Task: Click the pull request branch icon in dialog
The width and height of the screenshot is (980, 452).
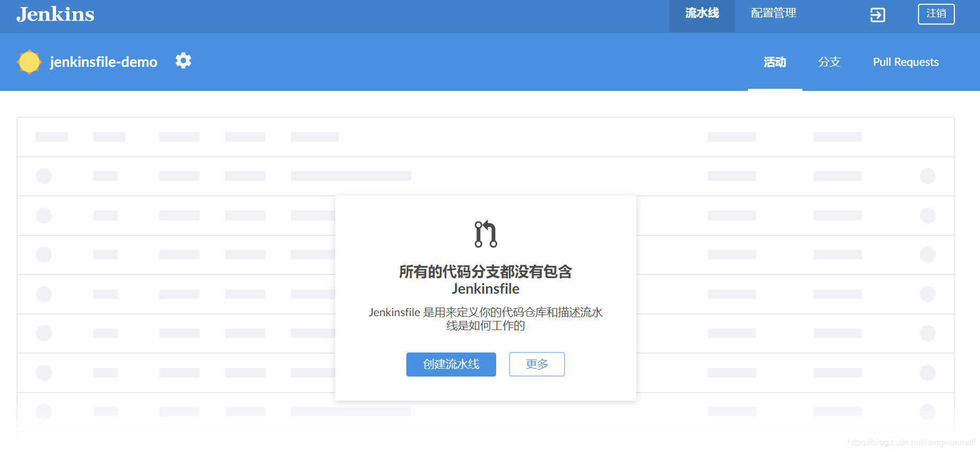Action: coord(485,234)
